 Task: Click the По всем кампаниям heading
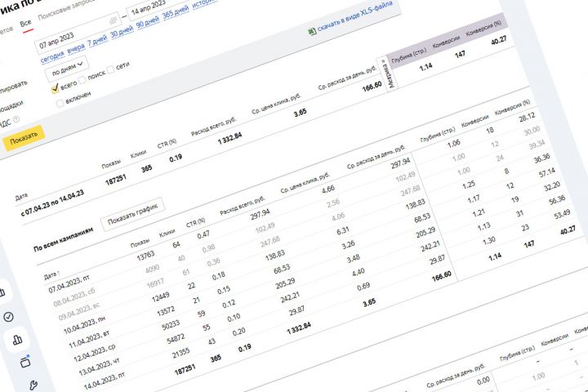(64, 238)
